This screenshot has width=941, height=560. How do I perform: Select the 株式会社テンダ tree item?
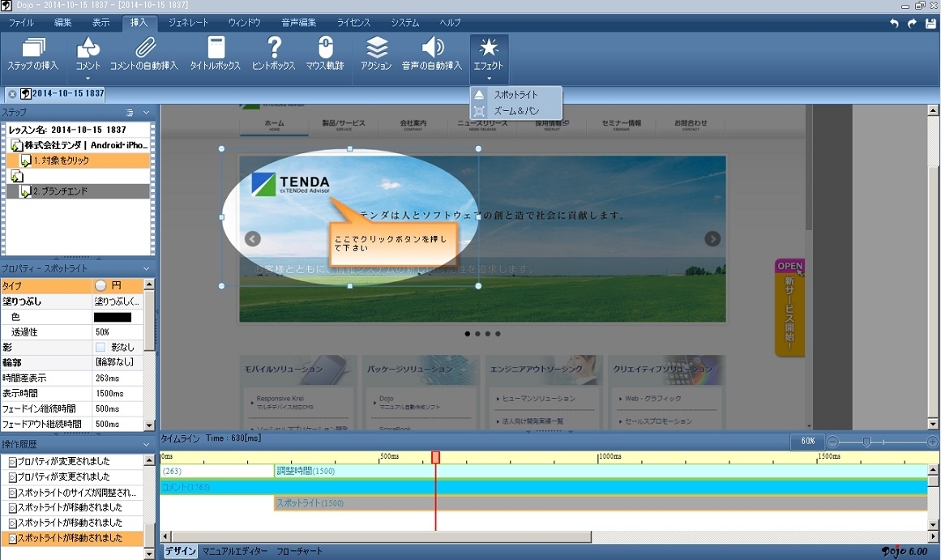(x=79, y=145)
